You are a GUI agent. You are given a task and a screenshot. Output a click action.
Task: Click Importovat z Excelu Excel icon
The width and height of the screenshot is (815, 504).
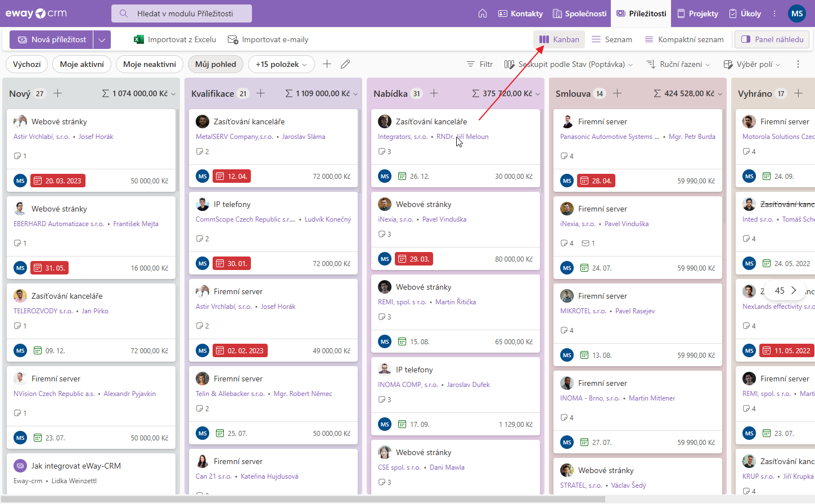pos(138,39)
